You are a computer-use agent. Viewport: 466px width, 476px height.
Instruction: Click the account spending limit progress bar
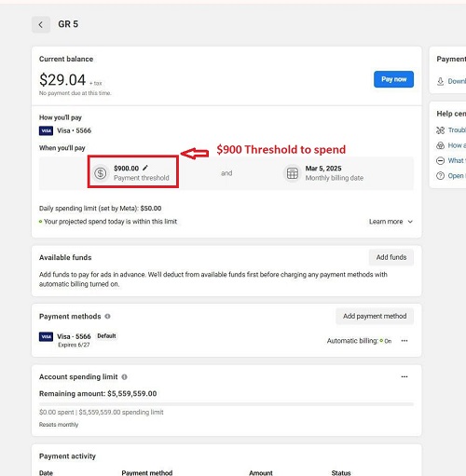click(x=226, y=404)
